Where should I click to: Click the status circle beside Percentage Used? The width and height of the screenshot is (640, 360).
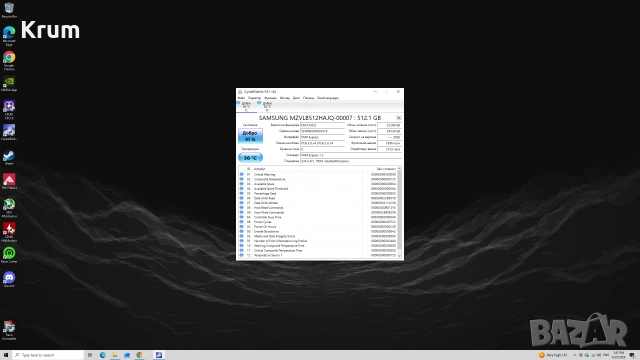[242, 193]
